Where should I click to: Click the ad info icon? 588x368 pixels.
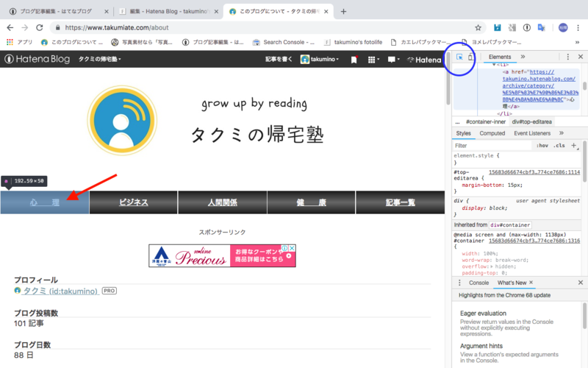coord(285,248)
